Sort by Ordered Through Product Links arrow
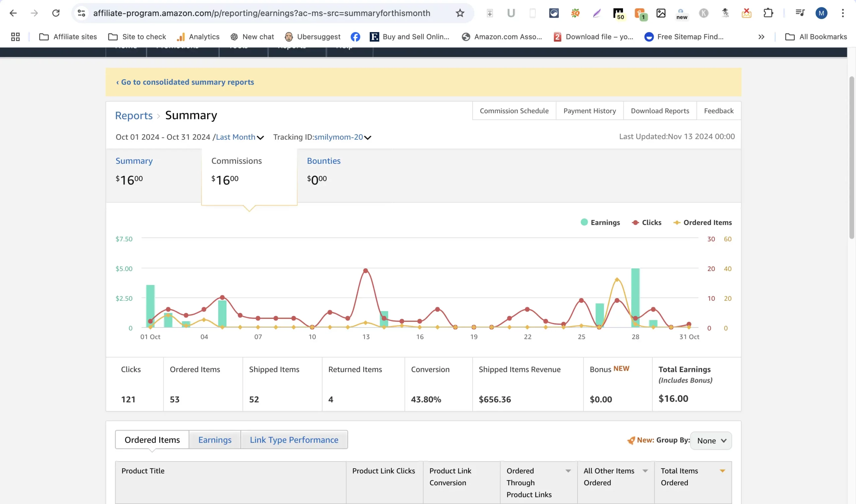The image size is (856, 504). 568,471
